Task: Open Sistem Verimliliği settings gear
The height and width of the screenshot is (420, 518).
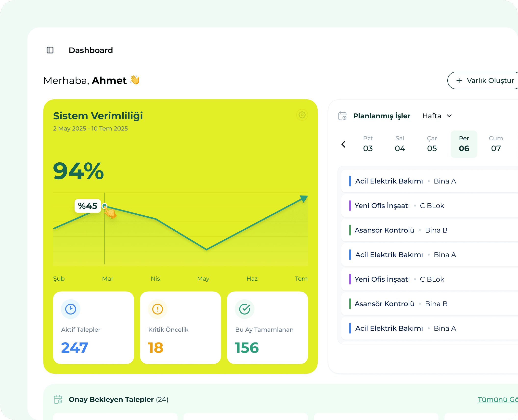Action: (x=302, y=115)
